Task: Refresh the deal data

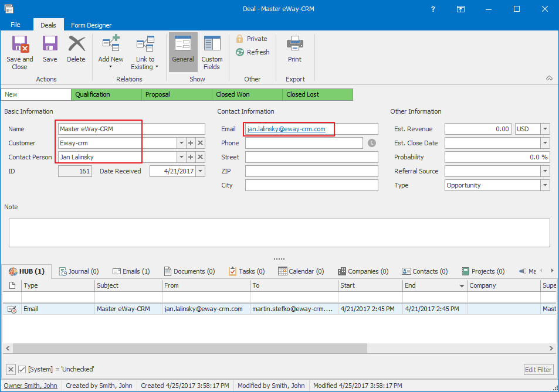Action: [x=253, y=52]
